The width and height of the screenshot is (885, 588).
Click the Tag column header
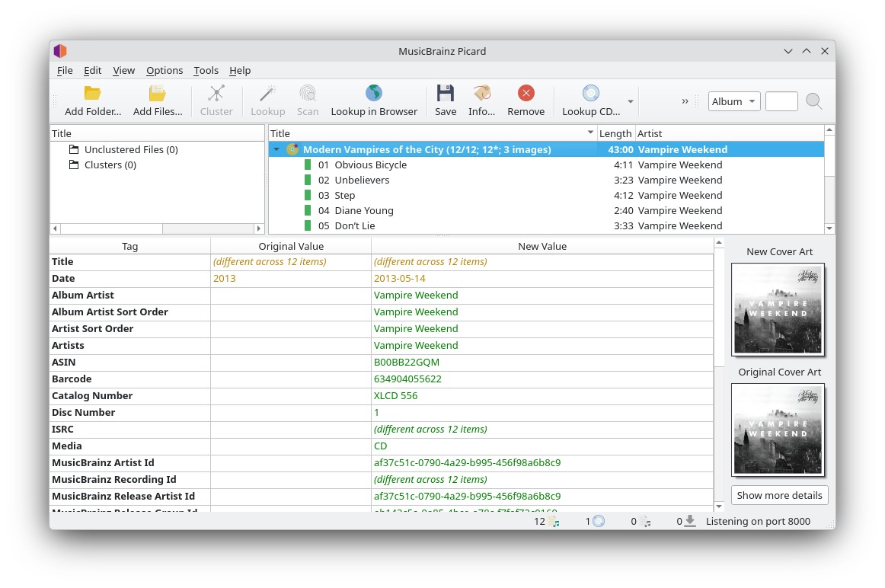click(129, 246)
